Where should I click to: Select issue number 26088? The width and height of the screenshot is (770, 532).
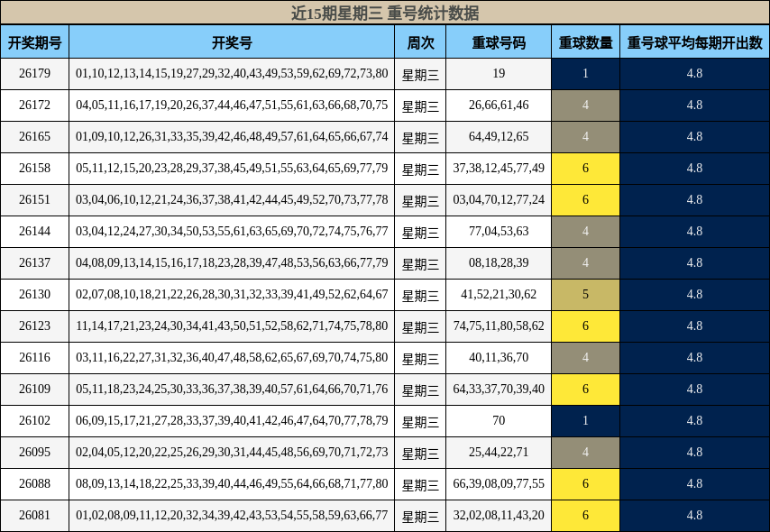(35, 483)
